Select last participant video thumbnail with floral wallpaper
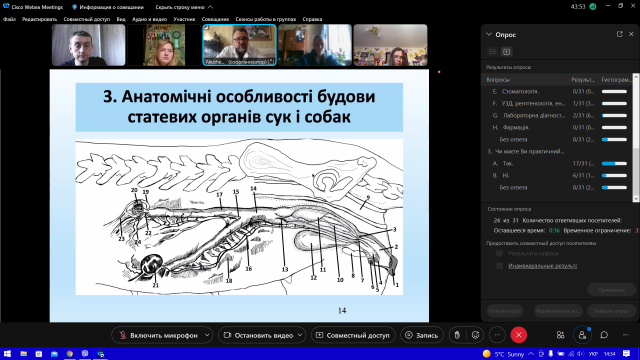Screen dimensions: 640x360 tap(390, 45)
